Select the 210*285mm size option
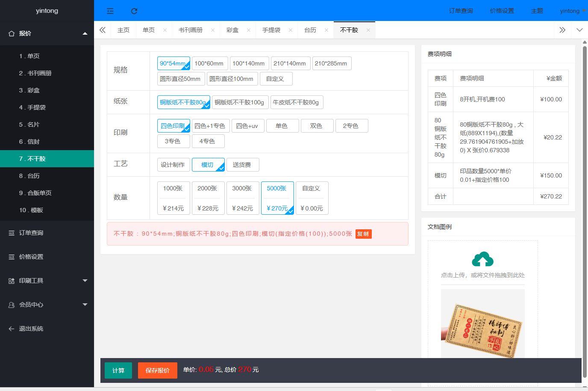The height and width of the screenshot is (391, 588). 332,63
